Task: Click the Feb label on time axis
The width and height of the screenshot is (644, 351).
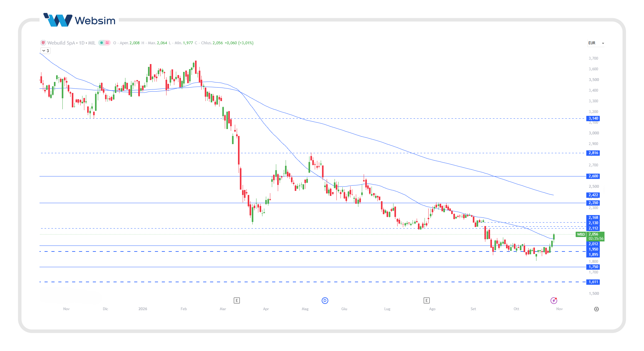Action: (x=184, y=309)
